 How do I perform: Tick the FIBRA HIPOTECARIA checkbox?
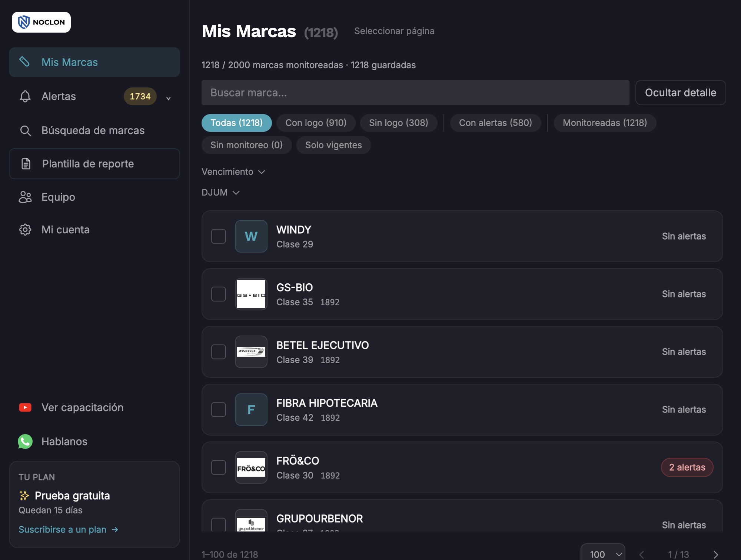[x=219, y=410]
